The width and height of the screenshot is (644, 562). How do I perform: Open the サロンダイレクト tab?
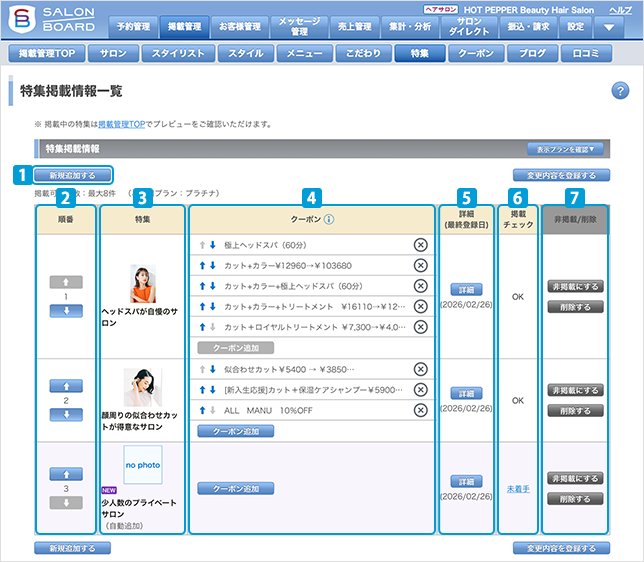(469, 27)
